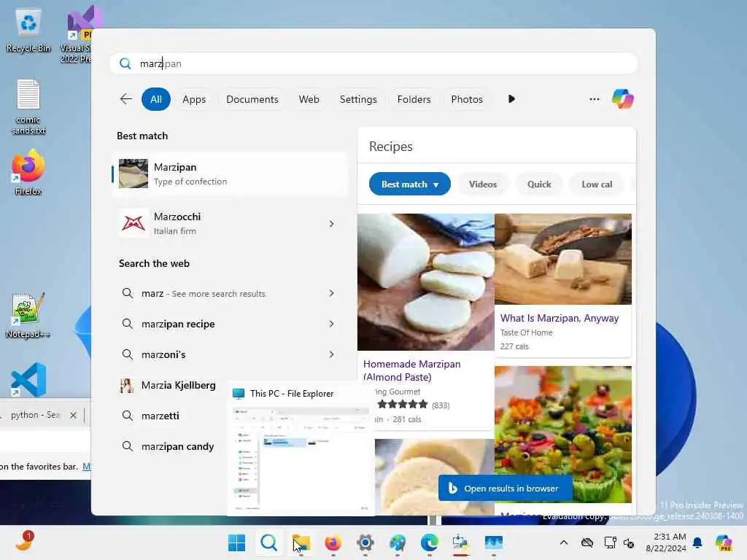The width and height of the screenshot is (747, 560).
Task: Open This PC File Explorer preview thumbnail
Action: [x=301, y=448]
